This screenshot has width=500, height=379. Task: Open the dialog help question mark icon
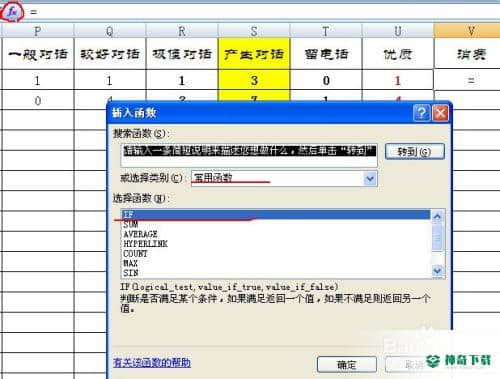(x=421, y=113)
